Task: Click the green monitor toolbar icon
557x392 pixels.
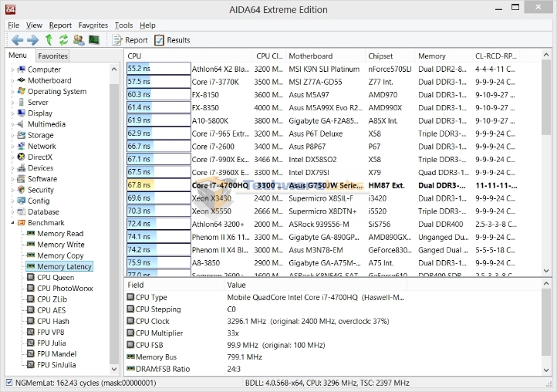Action: (x=94, y=40)
